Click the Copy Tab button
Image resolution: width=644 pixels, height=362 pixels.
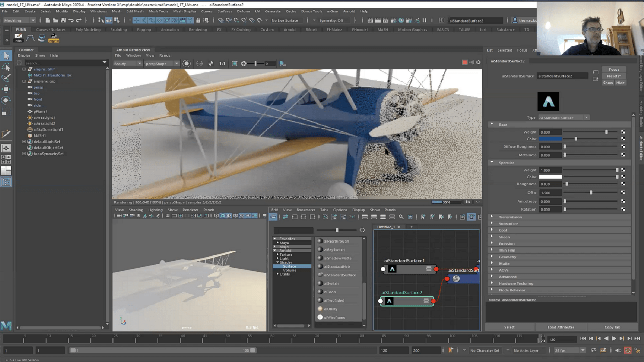[612, 327]
